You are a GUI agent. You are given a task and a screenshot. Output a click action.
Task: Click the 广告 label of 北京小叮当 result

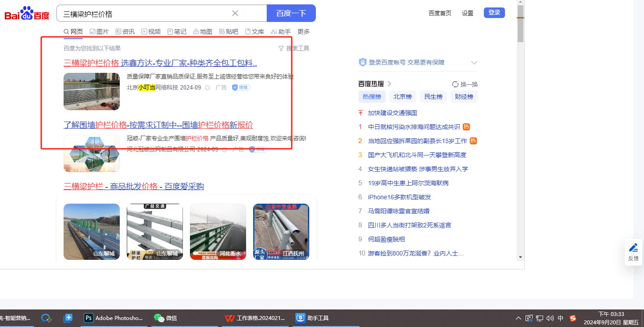pyautogui.click(x=221, y=87)
